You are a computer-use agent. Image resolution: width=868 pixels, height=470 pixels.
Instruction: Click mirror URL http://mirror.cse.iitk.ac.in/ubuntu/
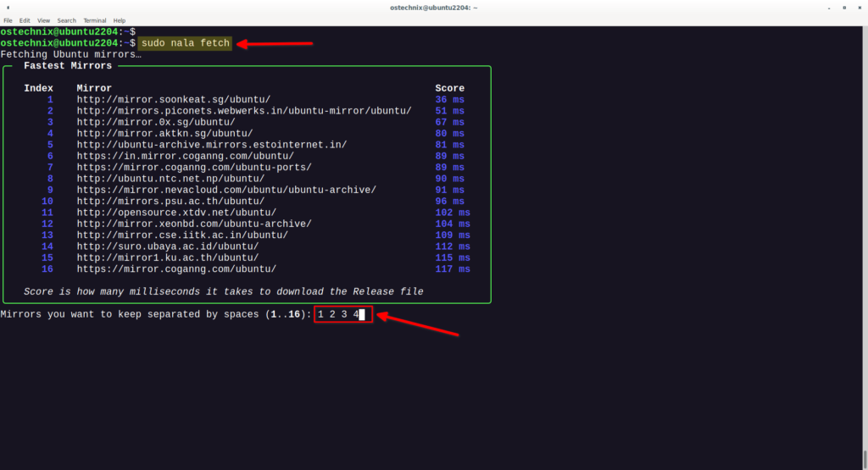pos(183,235)
